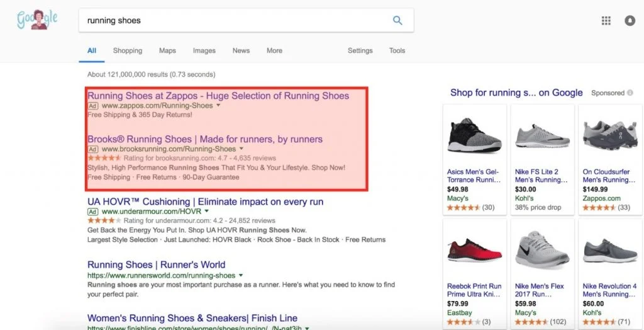Open Nike FS Lite 2 product title
Viewport: 644px width, 330px height.
tap(541, 176)
